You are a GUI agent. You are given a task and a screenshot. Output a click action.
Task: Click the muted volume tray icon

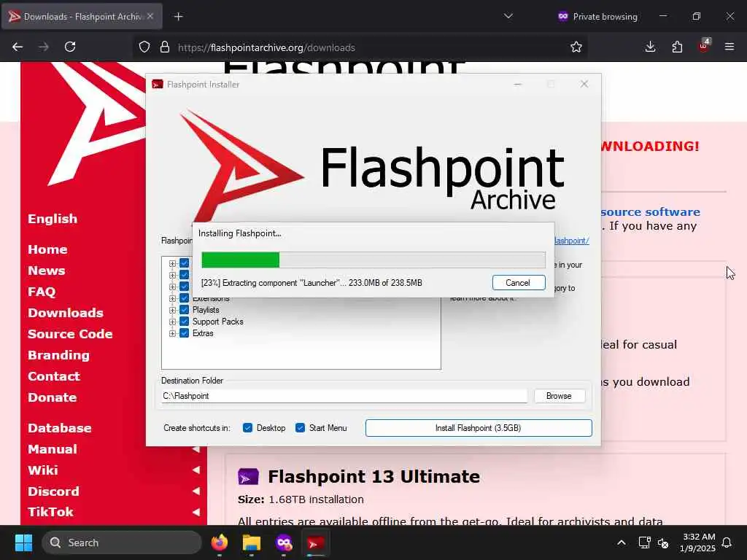tap(662, 542)
